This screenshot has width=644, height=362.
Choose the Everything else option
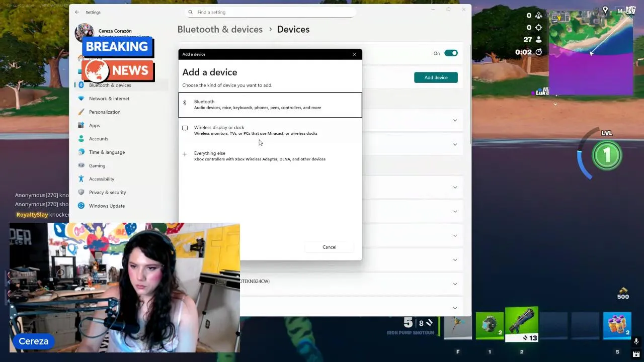click(x=270, y=156)
